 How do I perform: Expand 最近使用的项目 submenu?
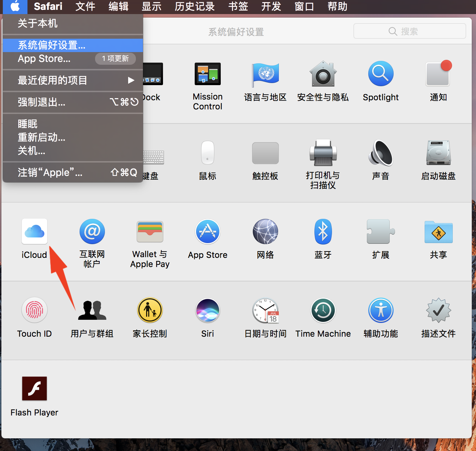(x=73, y=81)
